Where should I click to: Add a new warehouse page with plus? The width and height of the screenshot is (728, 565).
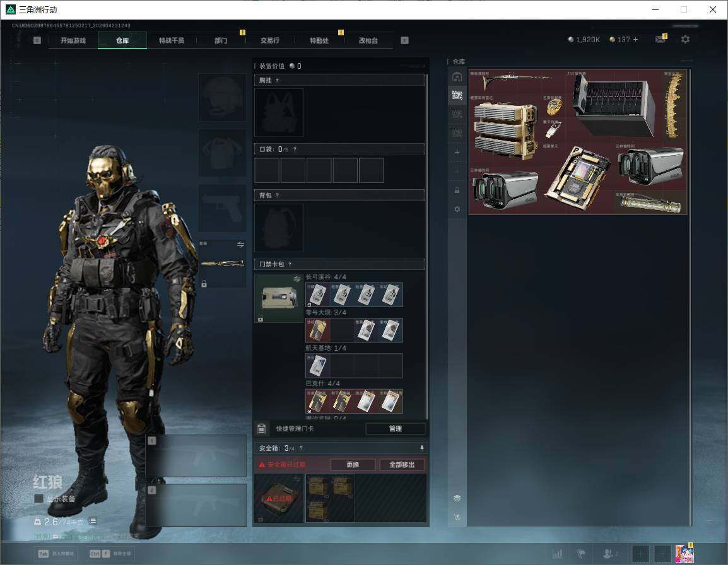pyautogui.click(x=457, y=152)
